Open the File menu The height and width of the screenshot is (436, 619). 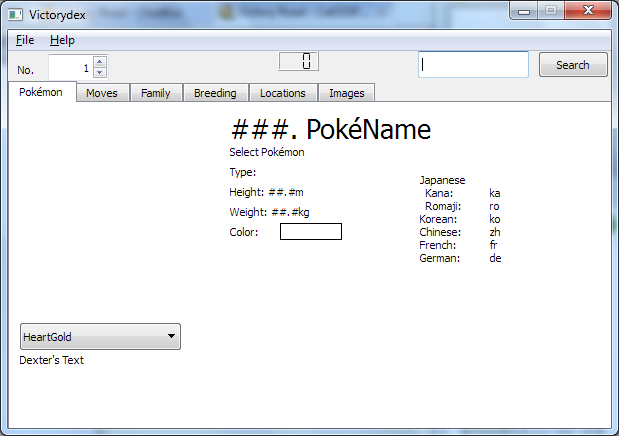(x=25, y=40)
